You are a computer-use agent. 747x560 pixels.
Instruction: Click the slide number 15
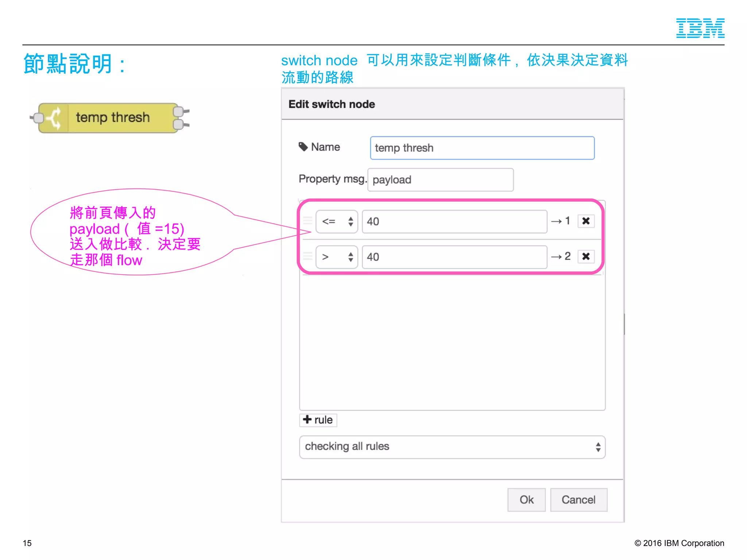27,543
